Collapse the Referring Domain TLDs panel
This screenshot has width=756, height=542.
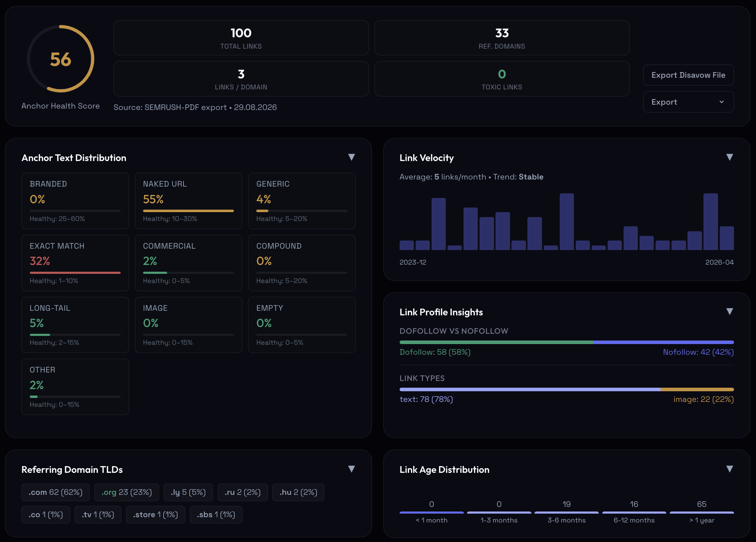[x=351, y=469]
